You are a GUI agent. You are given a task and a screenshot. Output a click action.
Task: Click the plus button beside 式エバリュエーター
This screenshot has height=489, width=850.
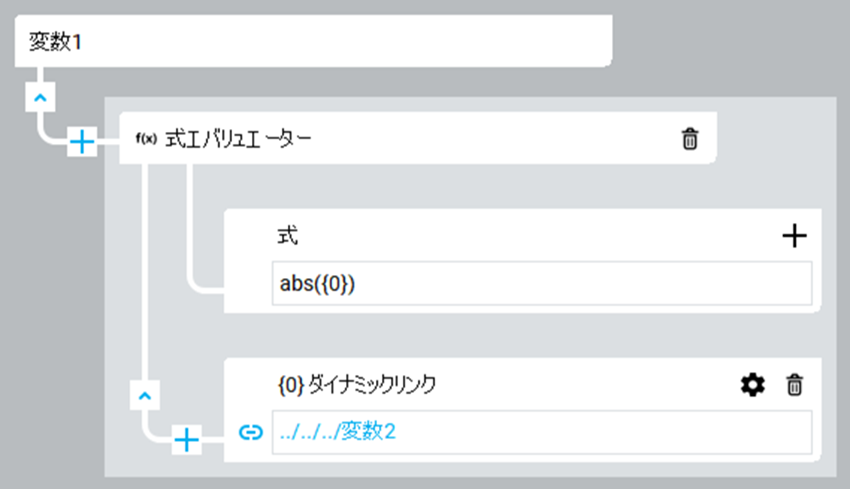tap(82, 143)
